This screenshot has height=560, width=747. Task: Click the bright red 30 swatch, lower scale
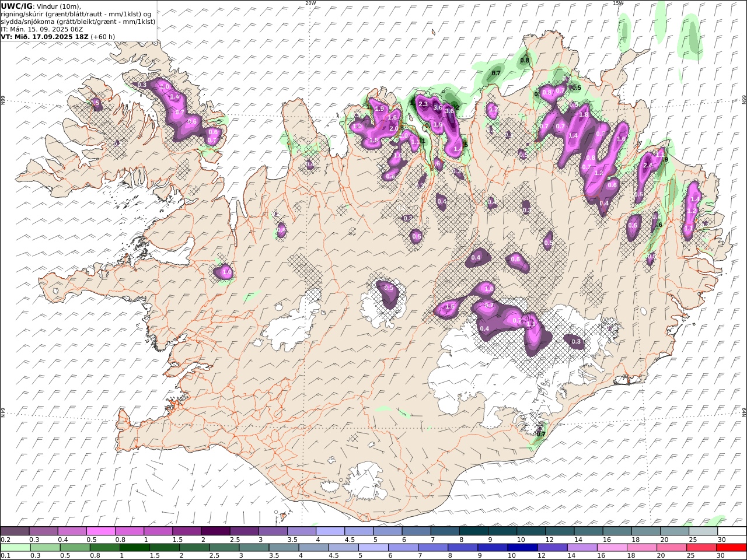click(x=731, y=548)
